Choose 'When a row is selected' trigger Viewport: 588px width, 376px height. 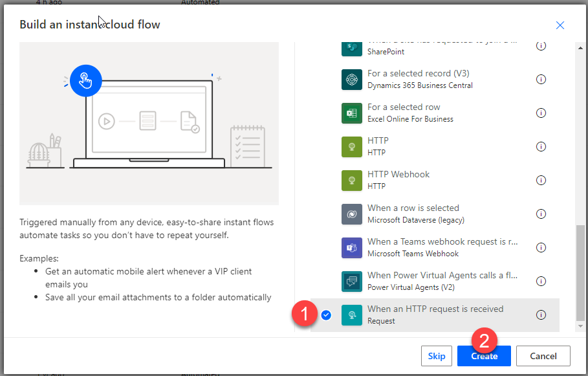(x=413, y=208)
